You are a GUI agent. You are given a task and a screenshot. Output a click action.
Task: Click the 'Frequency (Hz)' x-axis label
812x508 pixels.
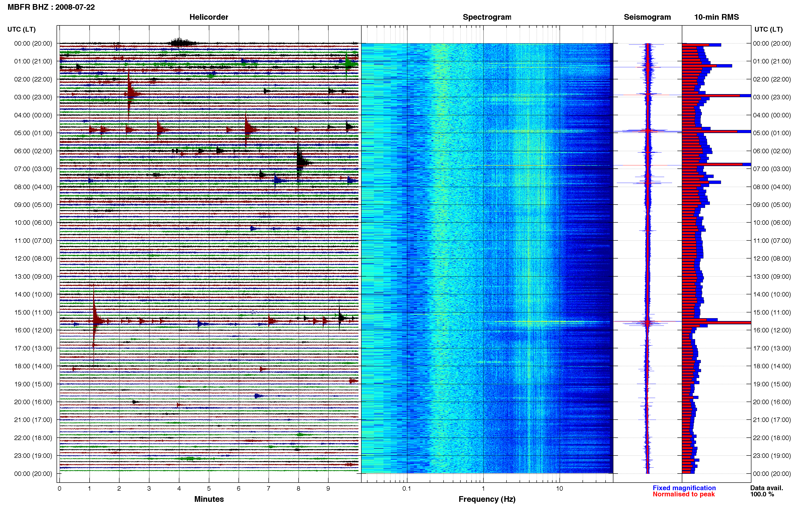point(487,499)
